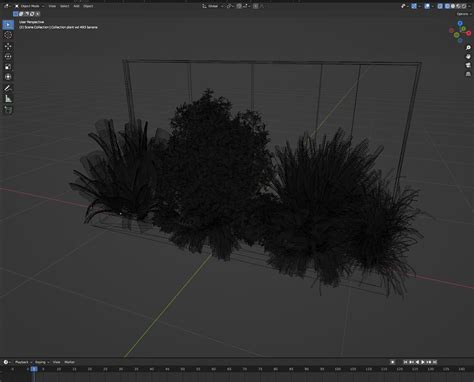Select the 3D Cursor tool
The height and width of the screenshot is (382, 474).
coord(8,35)
